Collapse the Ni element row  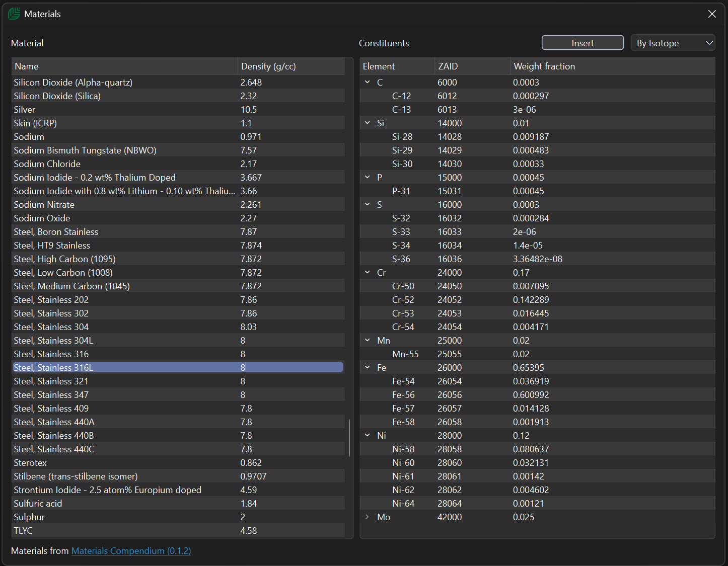pos(368,435)
